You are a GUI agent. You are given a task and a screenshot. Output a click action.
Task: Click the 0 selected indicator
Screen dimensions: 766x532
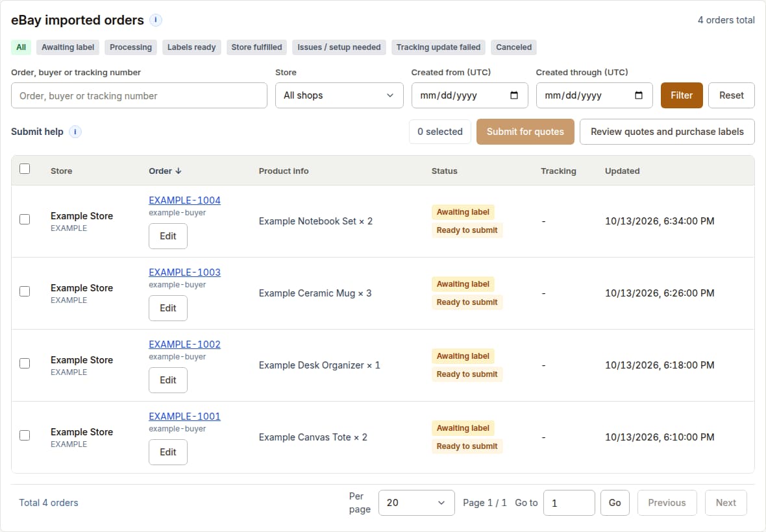pyautogui.click(x=439, y=132)
